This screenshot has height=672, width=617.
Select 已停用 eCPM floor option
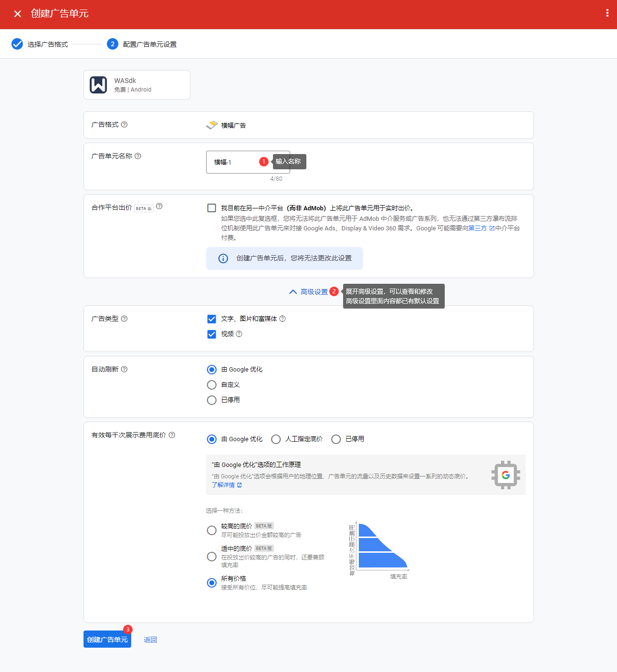pyautogui.click(x=336, y=439)
